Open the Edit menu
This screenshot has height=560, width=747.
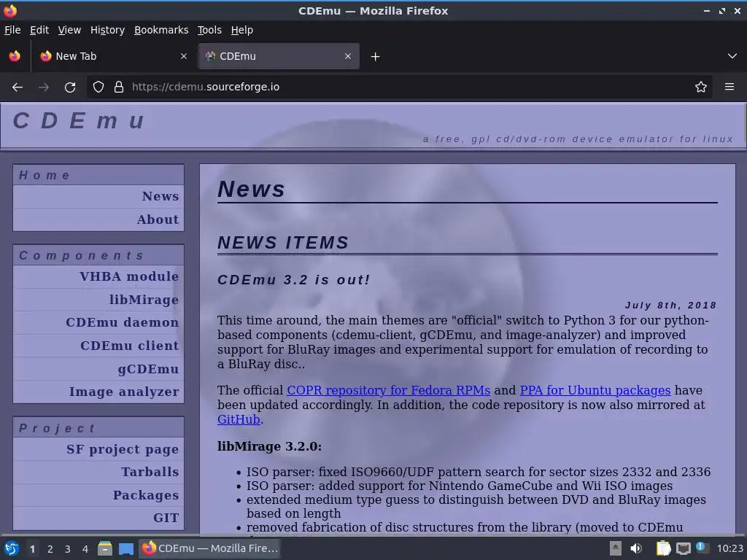pos(39,30)
